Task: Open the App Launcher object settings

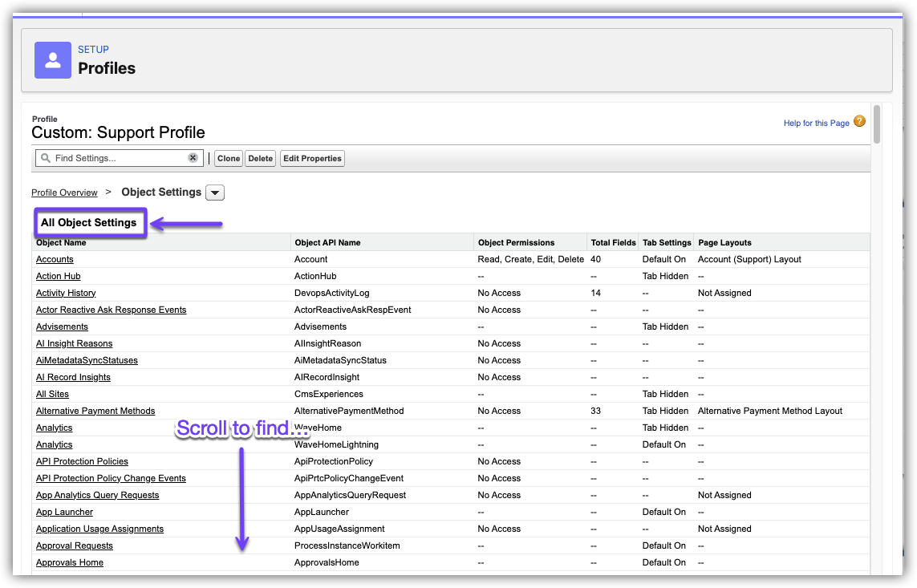Action: [64, 512]
